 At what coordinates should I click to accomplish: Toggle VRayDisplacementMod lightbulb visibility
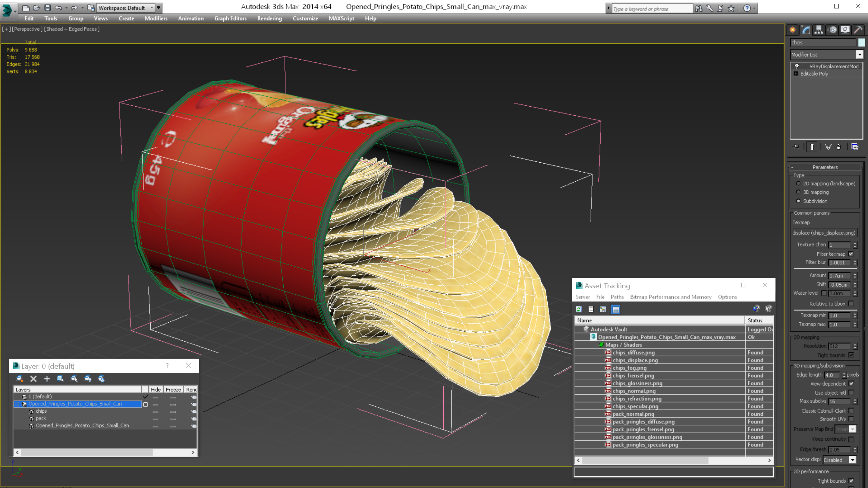click(797, 66)
